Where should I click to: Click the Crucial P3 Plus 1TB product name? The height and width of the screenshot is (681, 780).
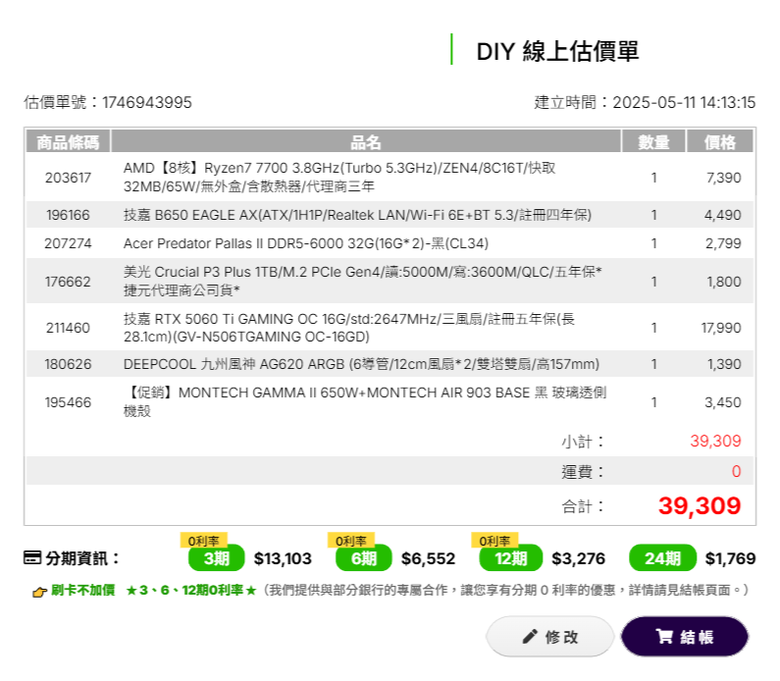[x=363, y=281]
